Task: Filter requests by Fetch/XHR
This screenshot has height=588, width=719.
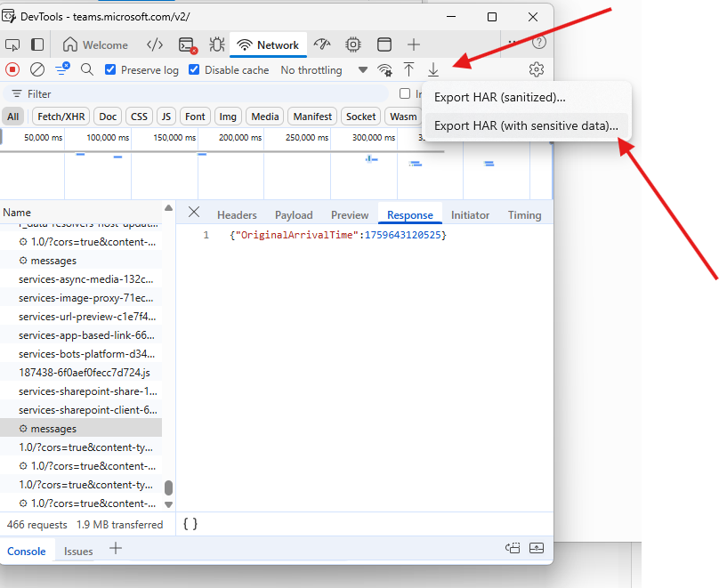Action: point(61,117)
